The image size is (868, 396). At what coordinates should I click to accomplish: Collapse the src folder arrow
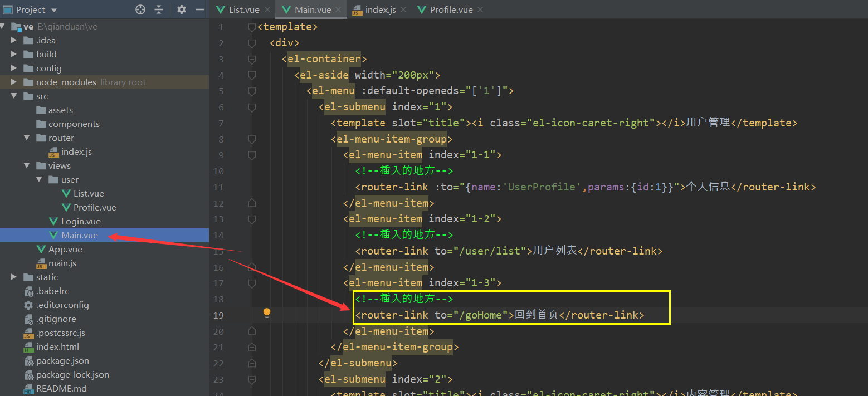tap(14, 96)
